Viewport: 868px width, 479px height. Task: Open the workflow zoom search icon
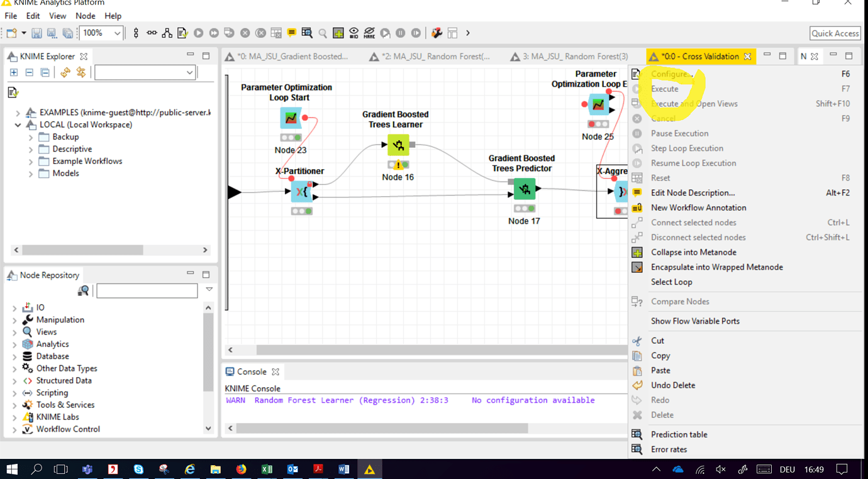coord(307,33)
